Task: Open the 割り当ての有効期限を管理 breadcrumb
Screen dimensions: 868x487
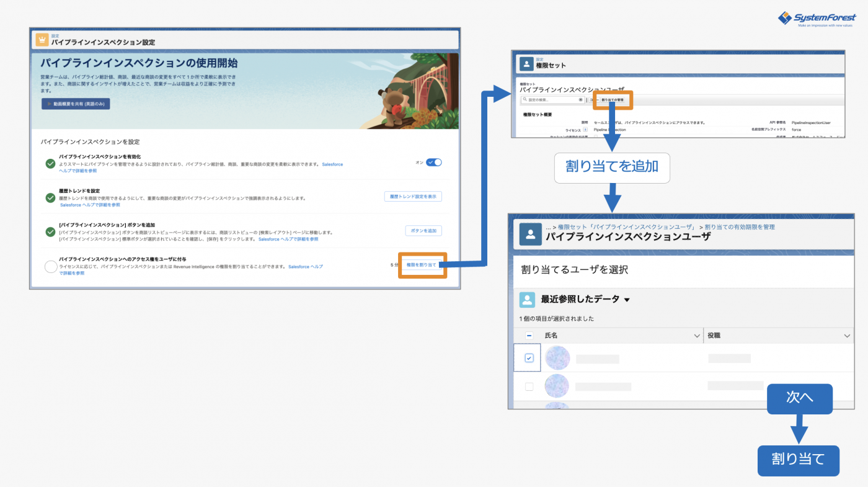Action: point(740,227)
